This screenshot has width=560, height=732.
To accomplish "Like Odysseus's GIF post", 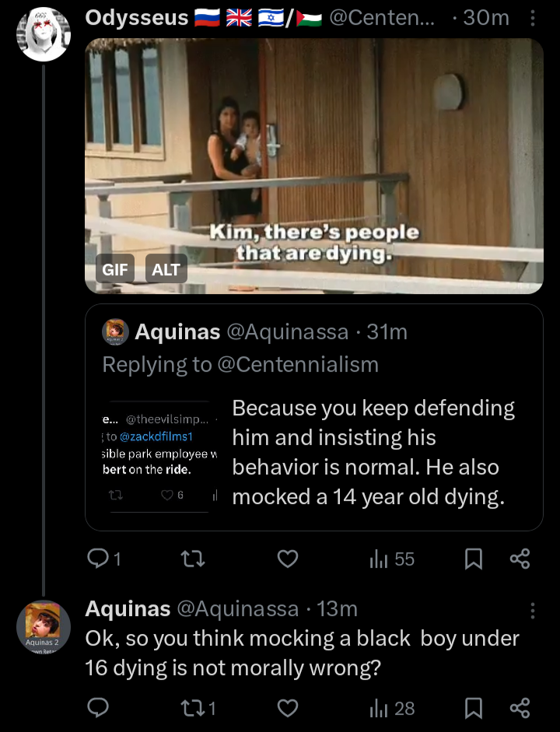I will [x=288, y=559].
